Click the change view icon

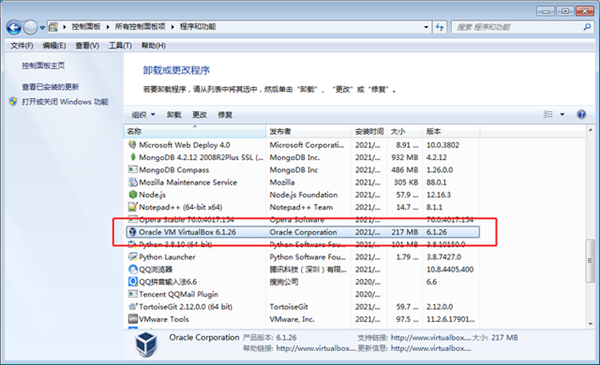pyautogui.click(x=548, y=114)
